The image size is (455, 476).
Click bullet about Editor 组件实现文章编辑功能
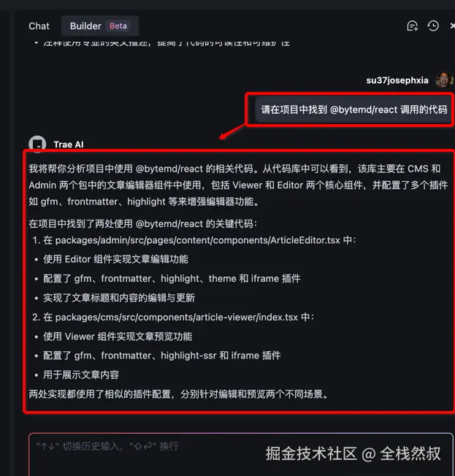(x=115, y=259)
